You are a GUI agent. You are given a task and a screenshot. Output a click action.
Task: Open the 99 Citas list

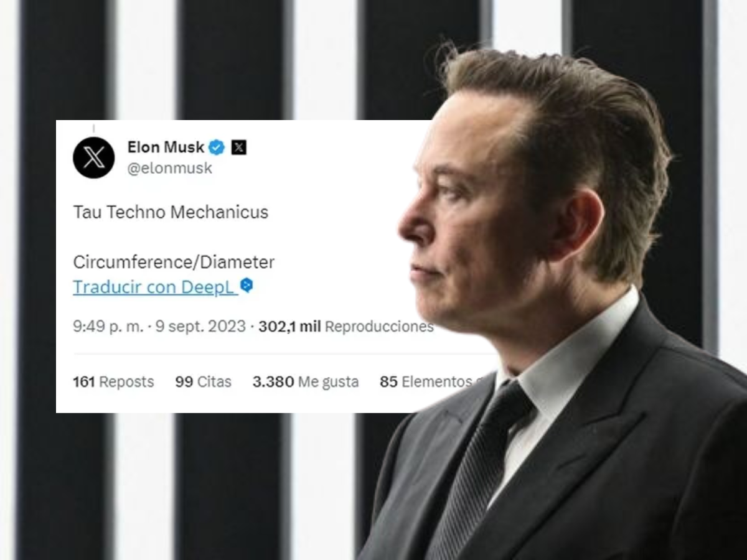(203, 381)
